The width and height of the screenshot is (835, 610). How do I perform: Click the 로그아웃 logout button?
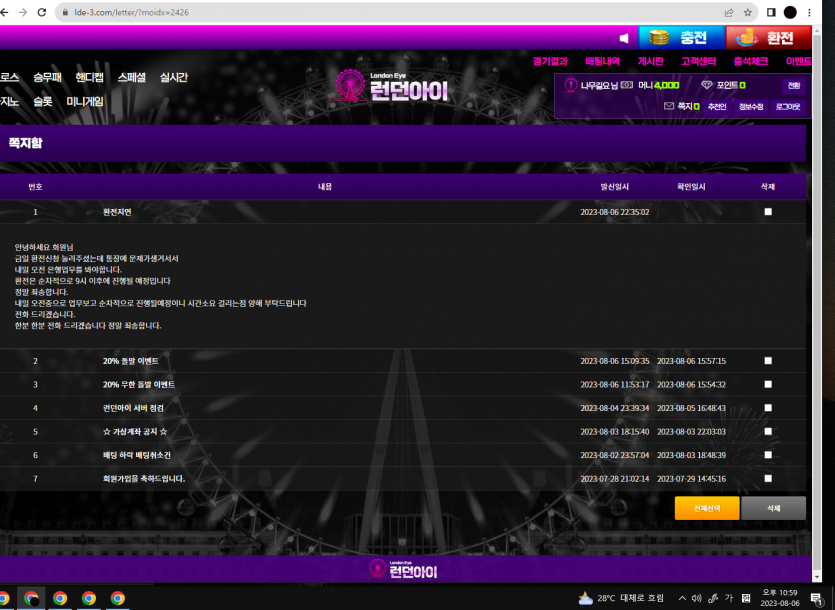click(x=787, y=106)
